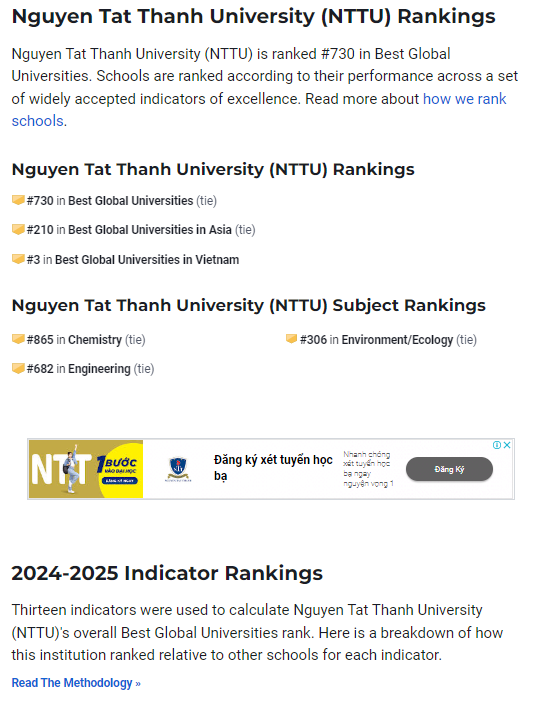Open Best Global Universities in Vietnam link
Image resolution: width=541 pixels, height=709 pixels.
click(147, 260)
